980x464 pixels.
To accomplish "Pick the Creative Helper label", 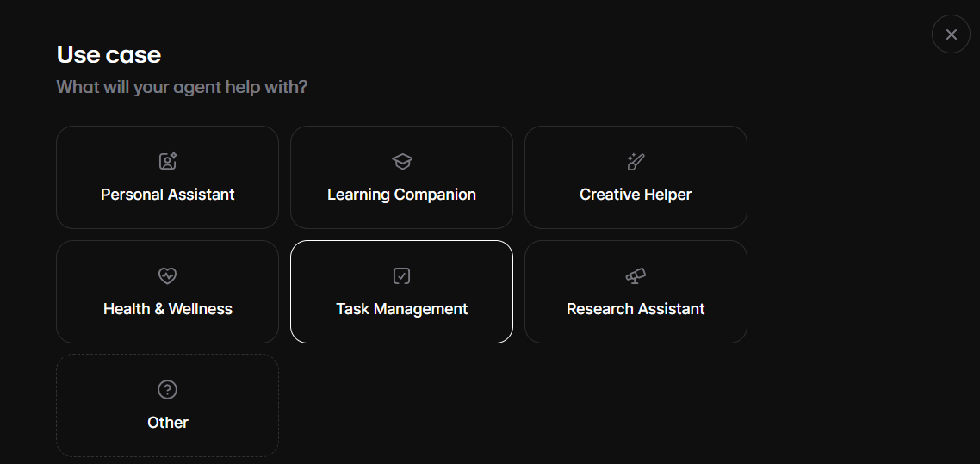I will pyautogui.click(x=636, y=195).
